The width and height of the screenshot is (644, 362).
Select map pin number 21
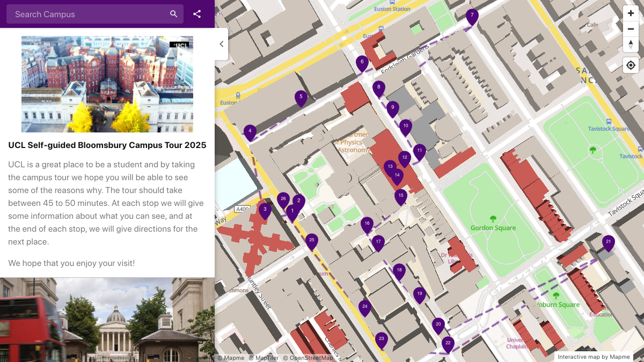[608, 242]
